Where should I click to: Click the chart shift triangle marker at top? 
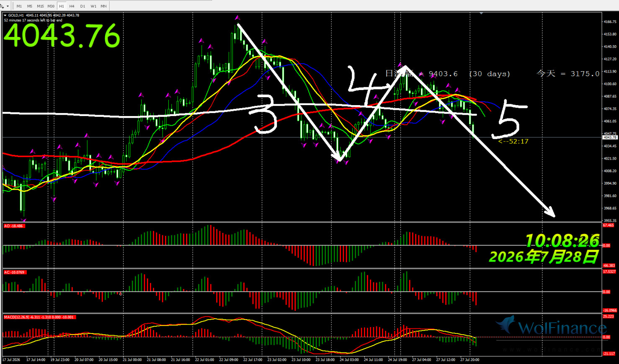482,13
